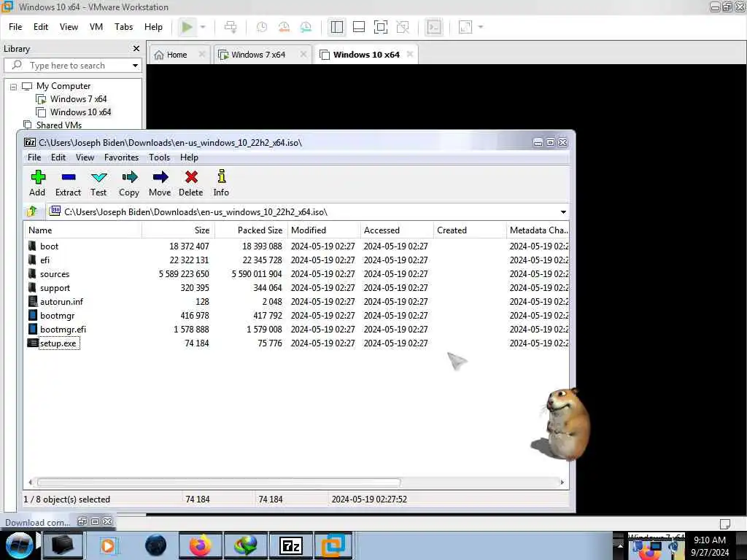Click the VMware power on play button
747x560 pixels.
pyautogui.click(x=187, y=27)
